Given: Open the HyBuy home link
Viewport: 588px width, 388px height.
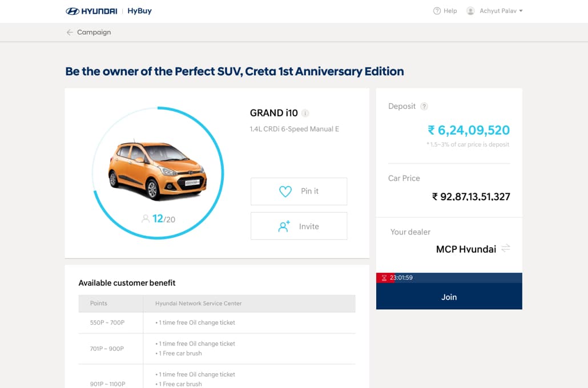Looking at the screenshot, I should [139, 11].
